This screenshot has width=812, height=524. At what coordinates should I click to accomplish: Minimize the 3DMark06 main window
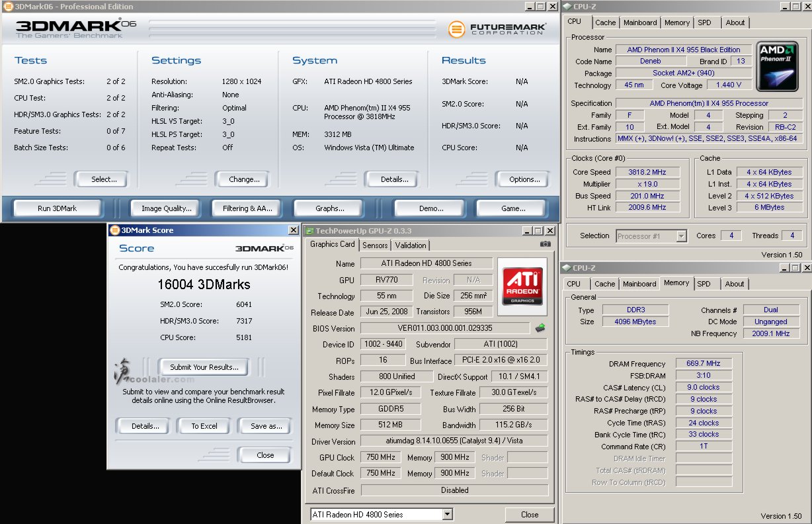(530, 7)
